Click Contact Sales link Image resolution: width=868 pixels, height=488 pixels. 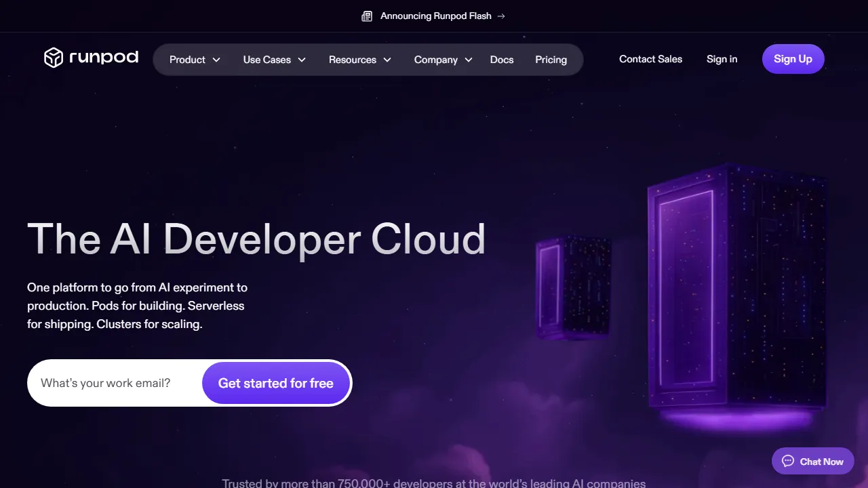tap(651, 59)
